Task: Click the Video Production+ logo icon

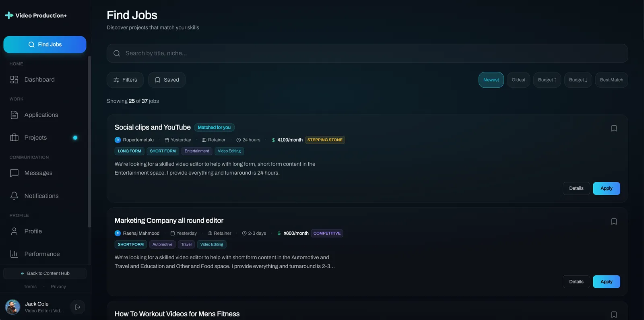Action: point(9,15)
